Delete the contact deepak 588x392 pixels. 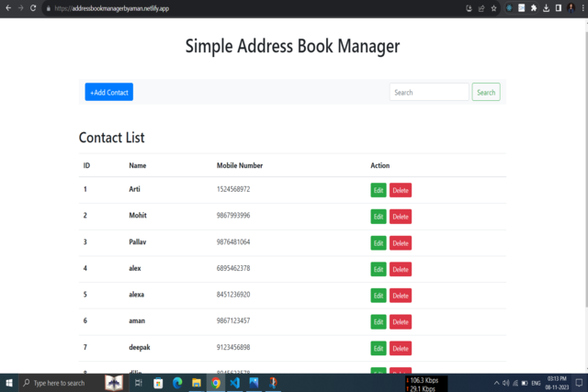pyautogui.click(x=401, y=348)
